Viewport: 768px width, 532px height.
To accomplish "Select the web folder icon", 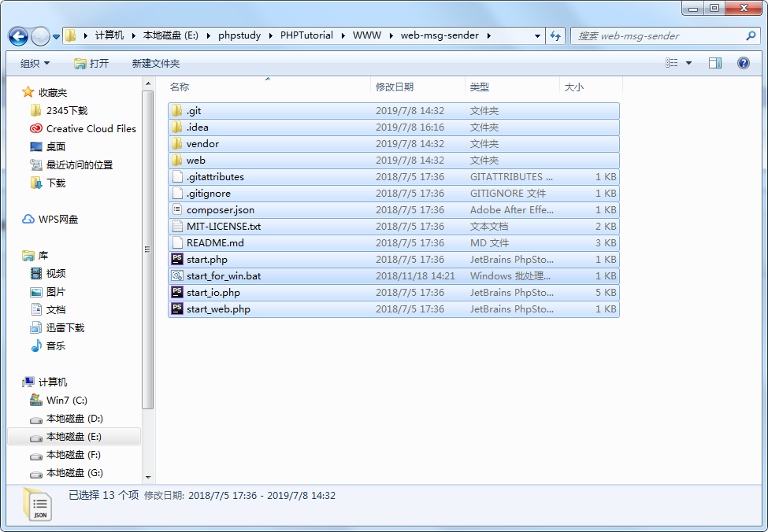I will pyautogui.click(x=176, y=160).
